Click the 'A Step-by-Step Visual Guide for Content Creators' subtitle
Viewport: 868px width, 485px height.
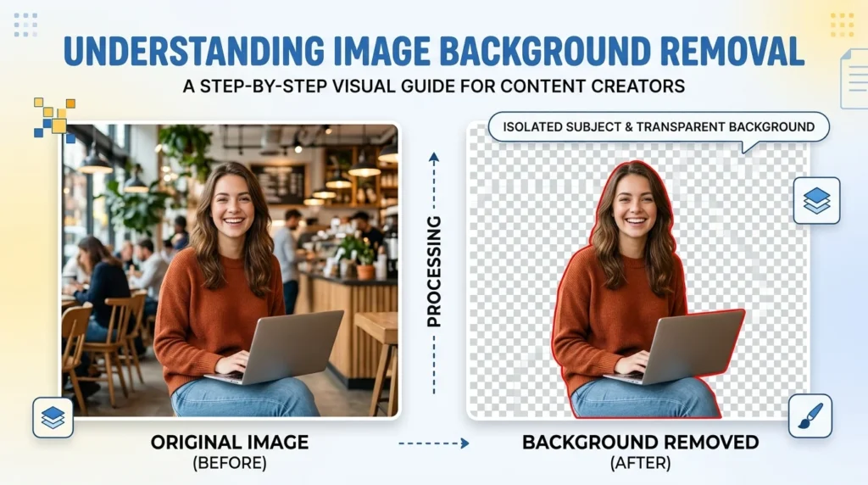[434, 86]
